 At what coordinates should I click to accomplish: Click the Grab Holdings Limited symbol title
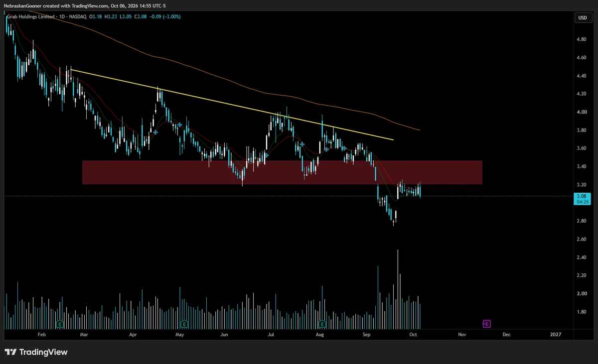click(x=31, y=17)
